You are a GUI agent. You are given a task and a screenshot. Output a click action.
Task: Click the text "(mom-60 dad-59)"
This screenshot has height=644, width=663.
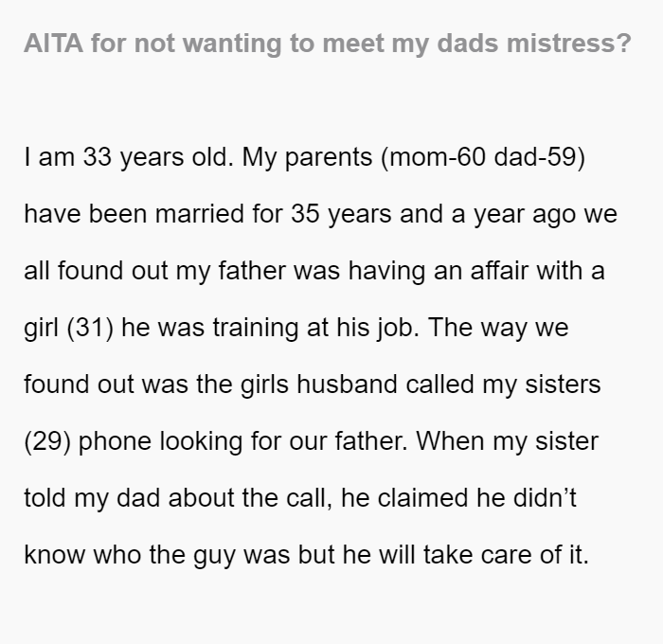(483, 157)
